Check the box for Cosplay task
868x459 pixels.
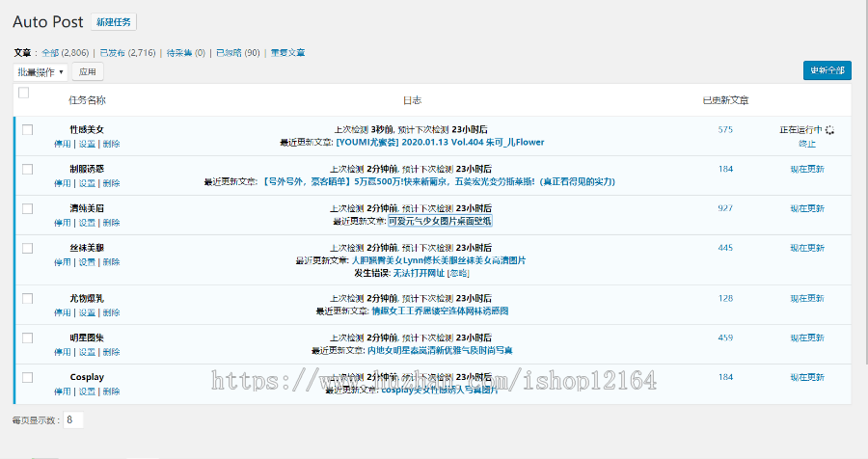pos(27,377)
